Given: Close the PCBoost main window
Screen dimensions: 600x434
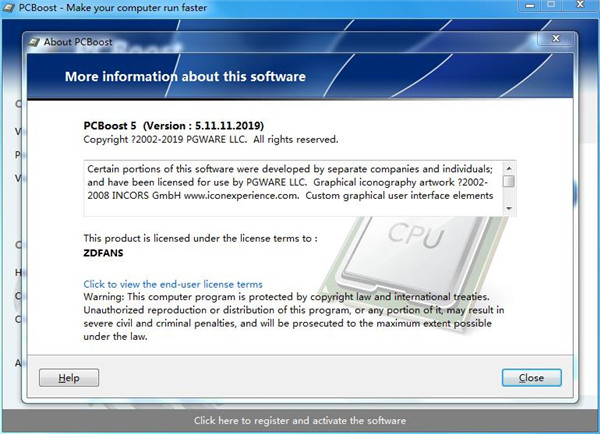Looking at the screenshot, I should 580,5.
